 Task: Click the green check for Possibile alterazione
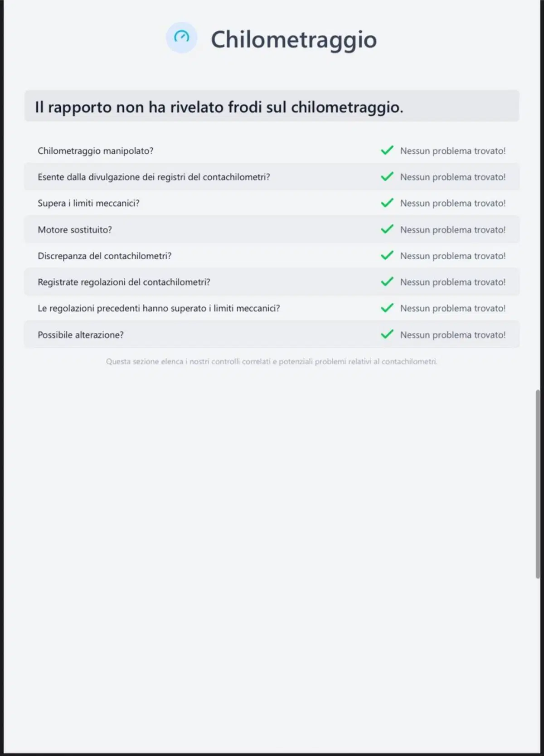coord(387,334)
